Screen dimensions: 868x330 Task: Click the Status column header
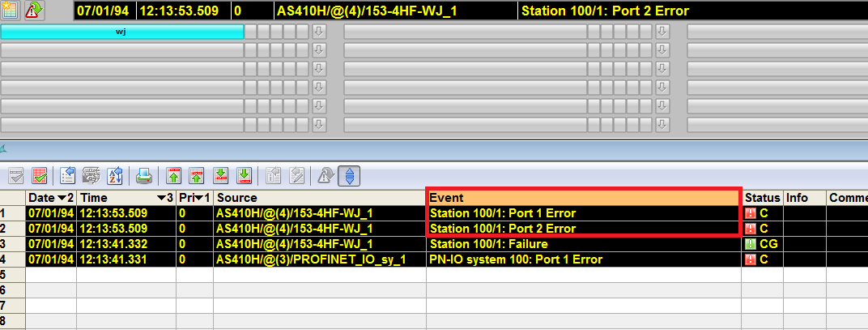pyautogui.click(x=762, y=198)
